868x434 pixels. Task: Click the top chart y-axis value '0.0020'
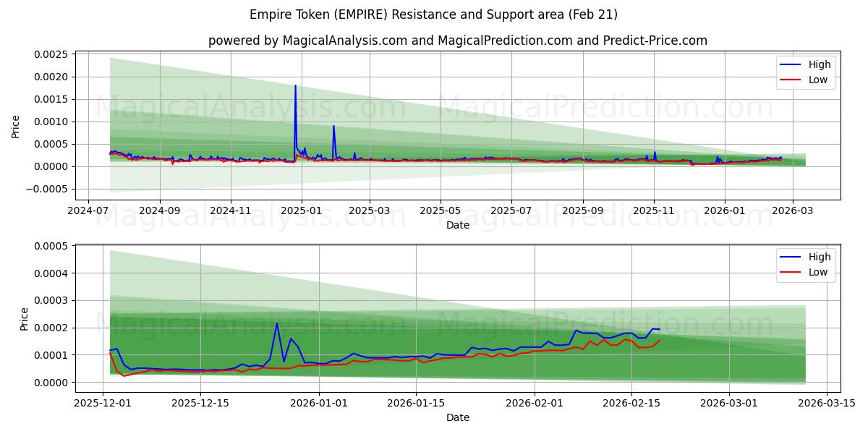[51, 77]
